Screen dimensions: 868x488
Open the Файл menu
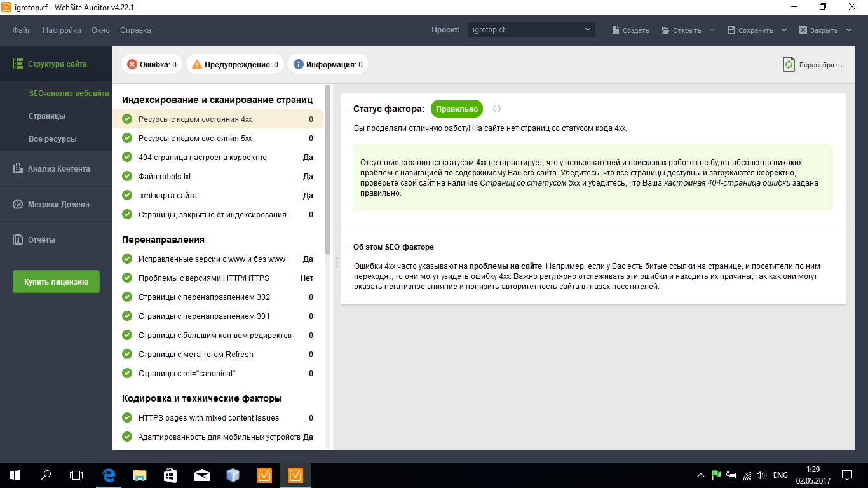(x=22, y=30)
